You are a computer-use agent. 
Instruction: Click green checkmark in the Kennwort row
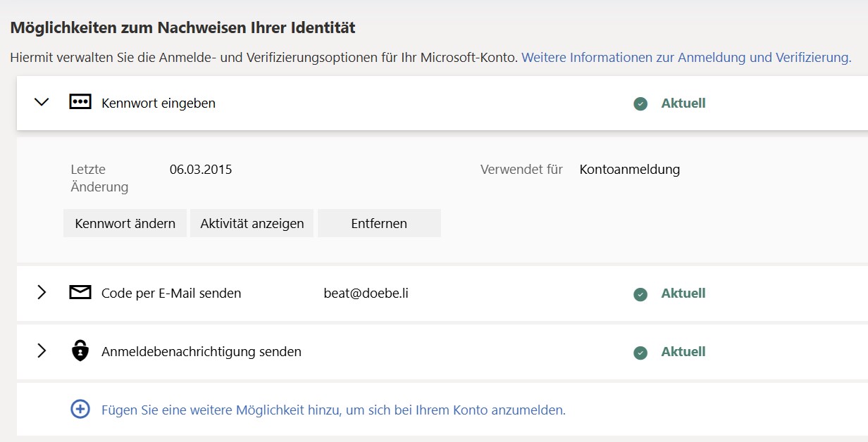640,103
